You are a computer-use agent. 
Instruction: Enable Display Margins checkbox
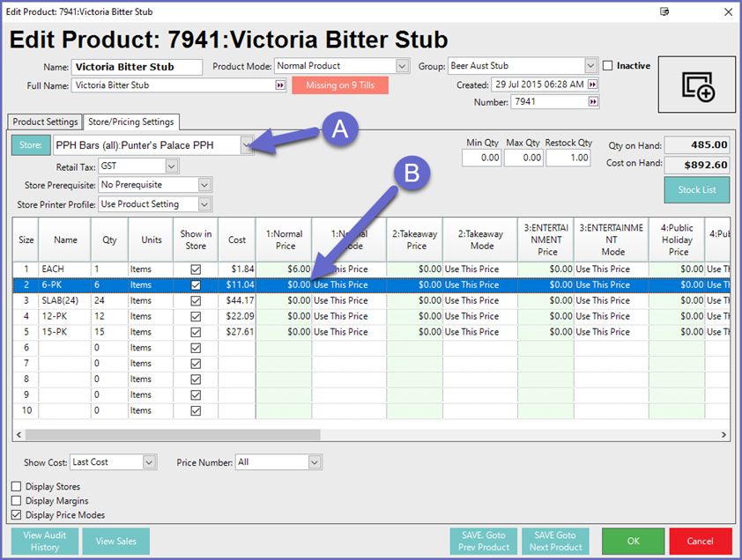pyautogui.click(x=17, y=500)
